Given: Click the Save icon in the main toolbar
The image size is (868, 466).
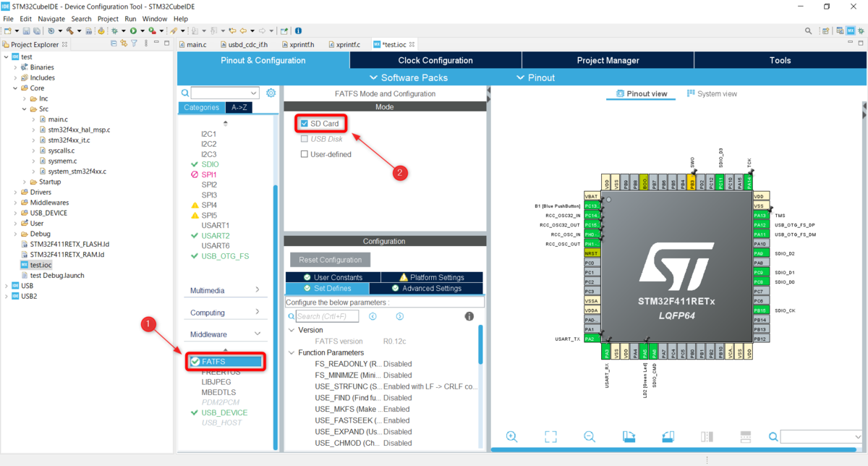Looking at the screenshot, I should pos(26,31).
